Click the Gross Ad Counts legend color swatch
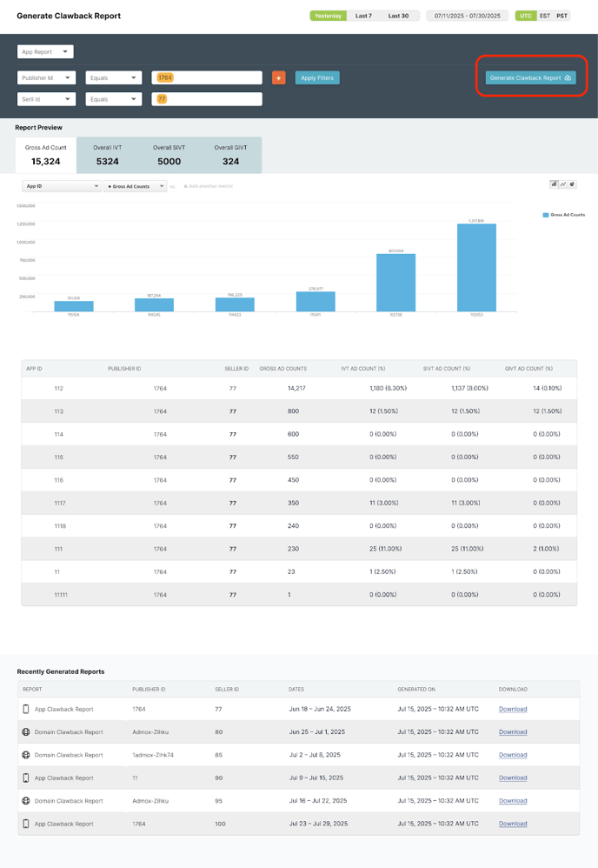Viewport: 598px width, 868px height. tap(545, 214)
